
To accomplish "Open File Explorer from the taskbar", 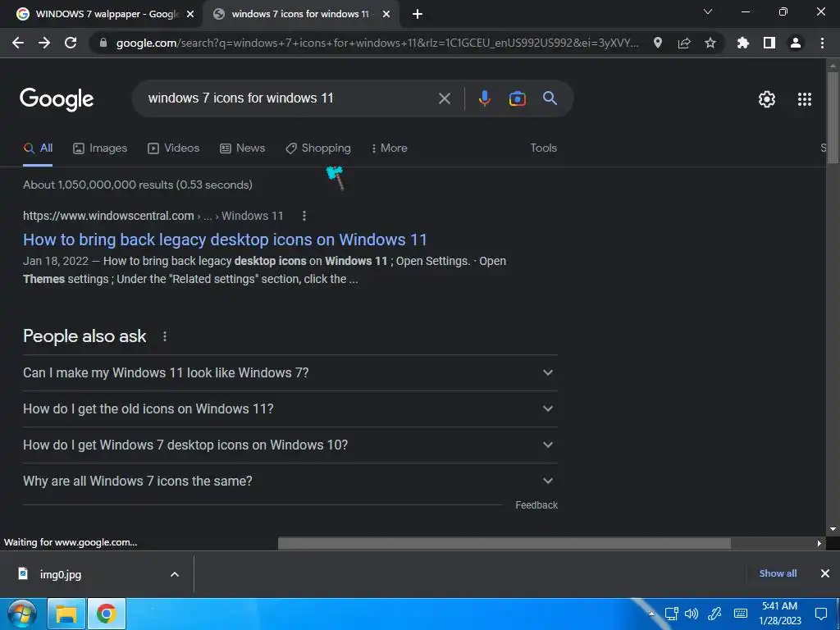I will coord(66,614).
